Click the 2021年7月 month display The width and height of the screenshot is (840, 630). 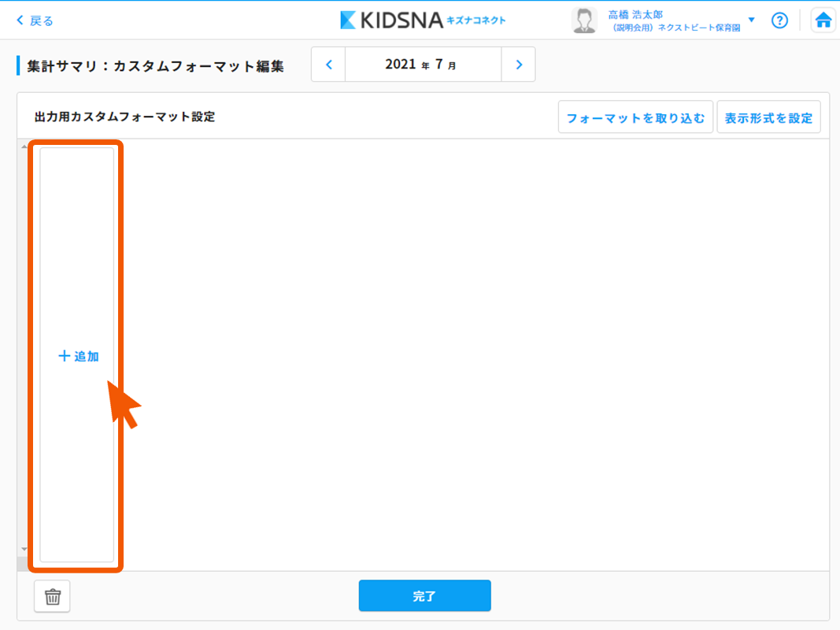[x=423, y=65]
